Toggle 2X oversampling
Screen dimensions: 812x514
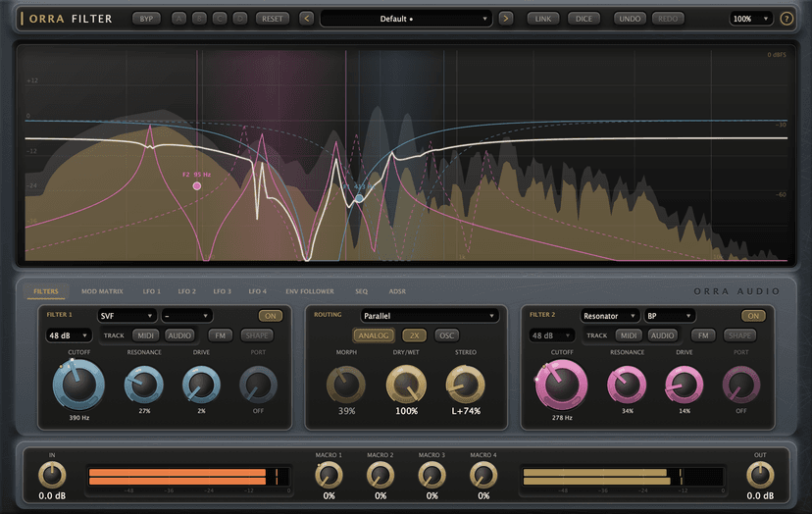pos(414,335)
